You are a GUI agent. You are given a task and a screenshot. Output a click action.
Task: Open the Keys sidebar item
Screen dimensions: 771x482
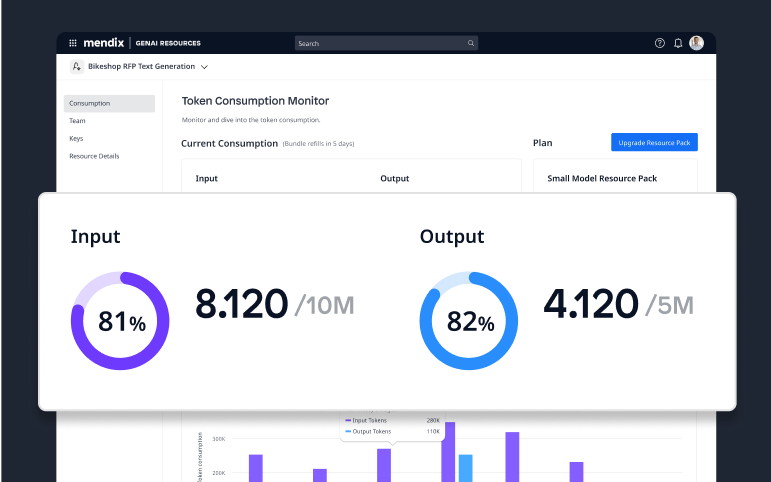point(76,139)
